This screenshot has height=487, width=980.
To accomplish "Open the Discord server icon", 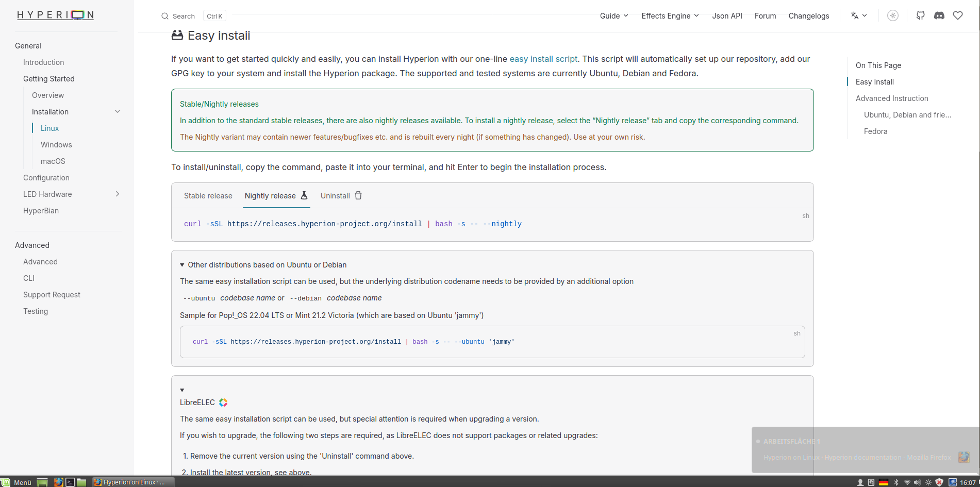I will tap(939, 15).
